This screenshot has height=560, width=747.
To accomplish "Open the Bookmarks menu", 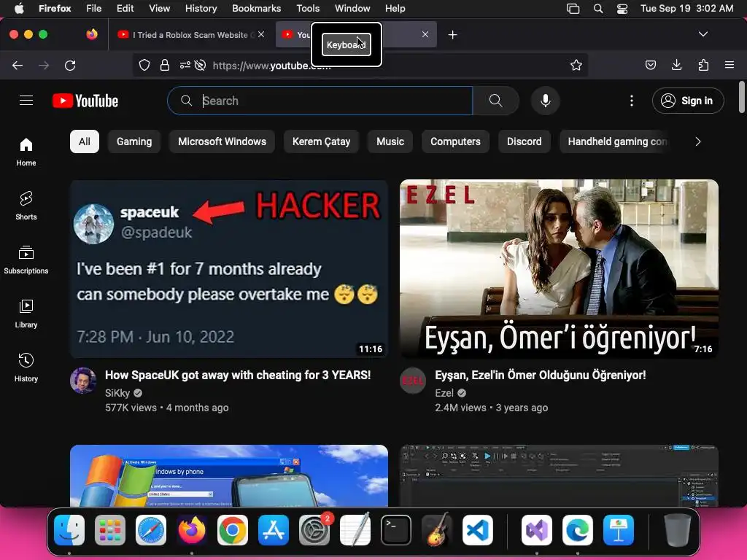I will tap(256, 9).
